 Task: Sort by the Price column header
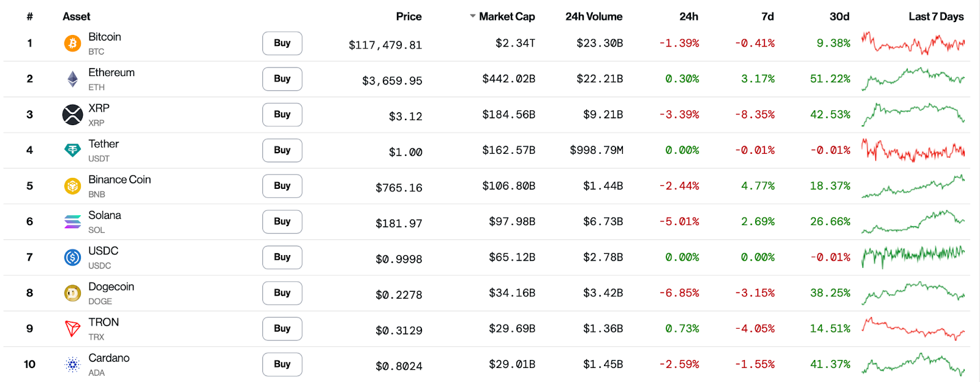(x=409, y=17)
